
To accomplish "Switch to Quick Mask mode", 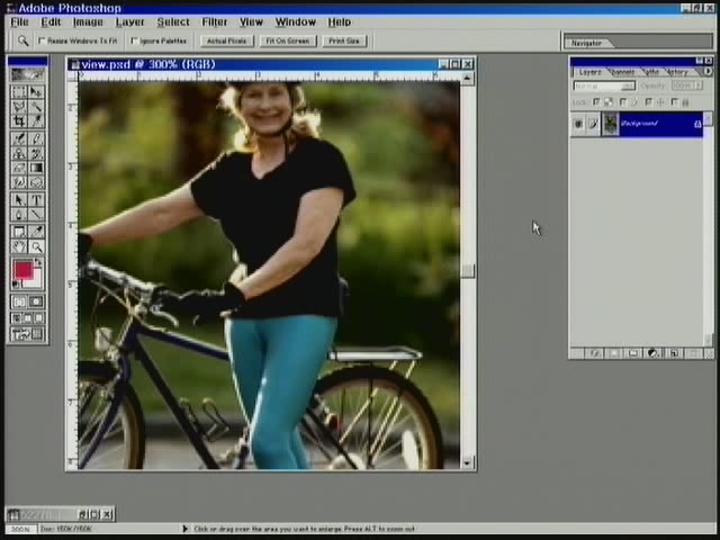I will 36,302.
